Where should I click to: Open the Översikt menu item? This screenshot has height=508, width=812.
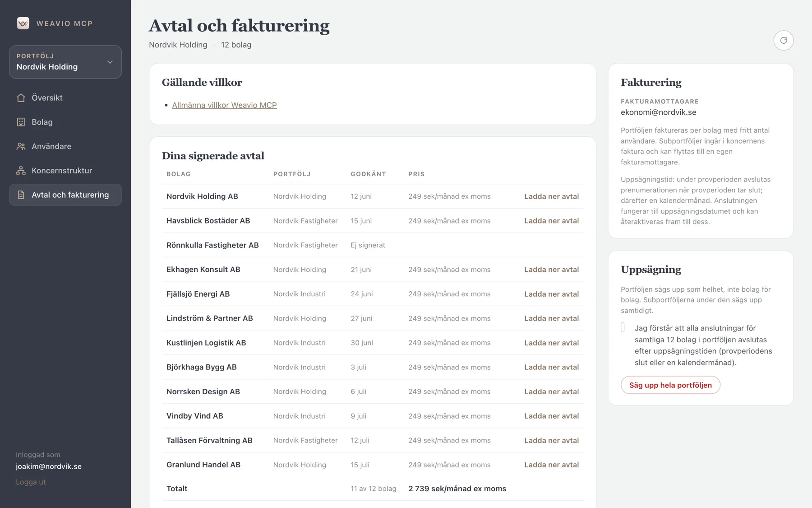65,98
